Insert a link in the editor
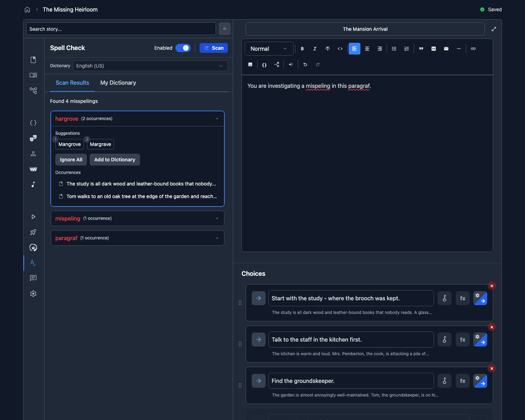The width and height of the screenshot is (525, 420). pos(473,49)
